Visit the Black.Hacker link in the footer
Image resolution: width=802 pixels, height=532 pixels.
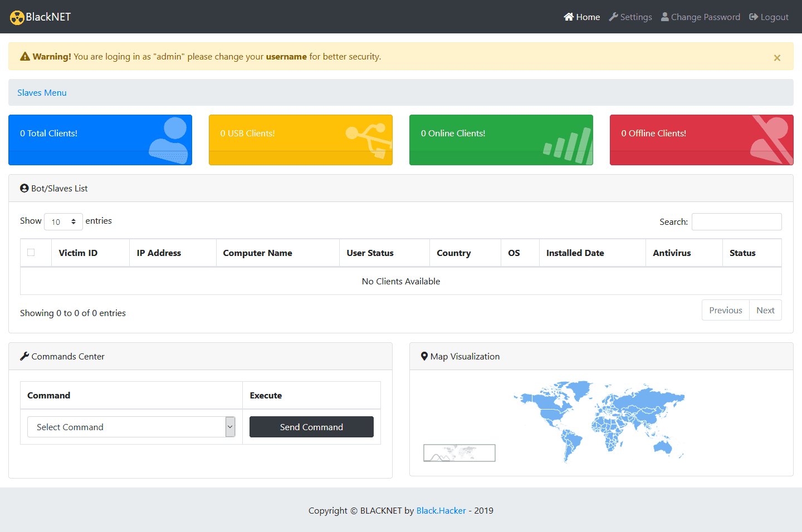(441, 510)
